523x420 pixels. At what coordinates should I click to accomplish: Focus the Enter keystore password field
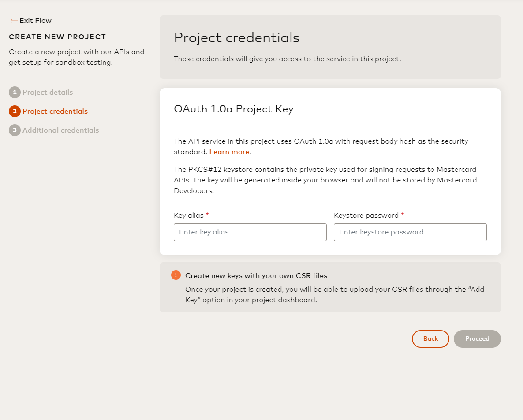pos(410,232)
